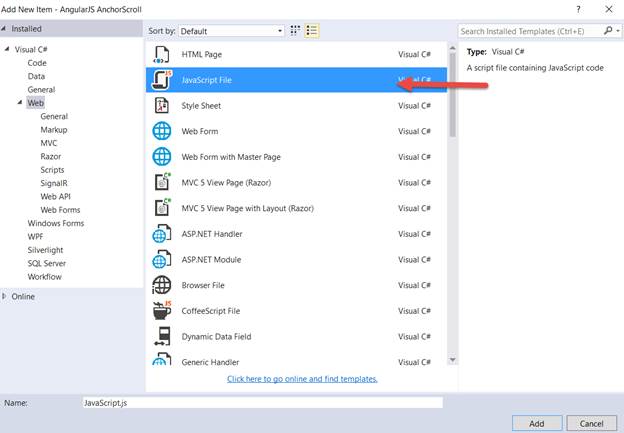
Task: Select the SignalR category
Action: [x=54, y=183]
